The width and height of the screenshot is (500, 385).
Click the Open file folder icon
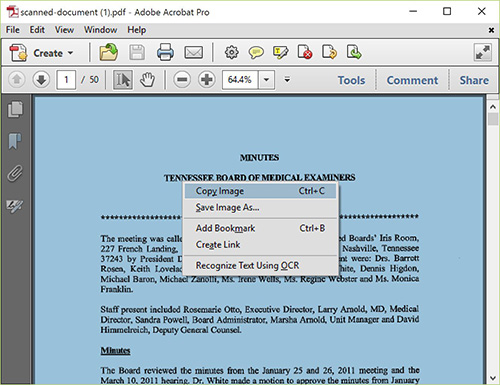[x=108, y=52]
